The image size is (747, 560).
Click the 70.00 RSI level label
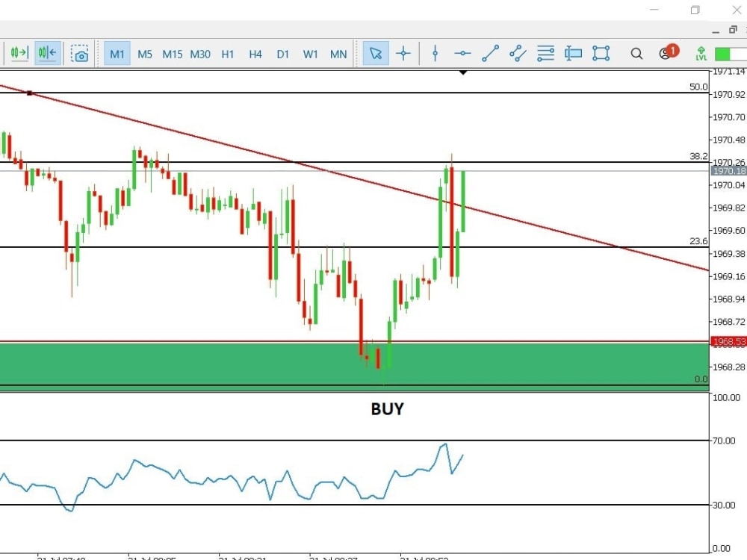point(724,441)
